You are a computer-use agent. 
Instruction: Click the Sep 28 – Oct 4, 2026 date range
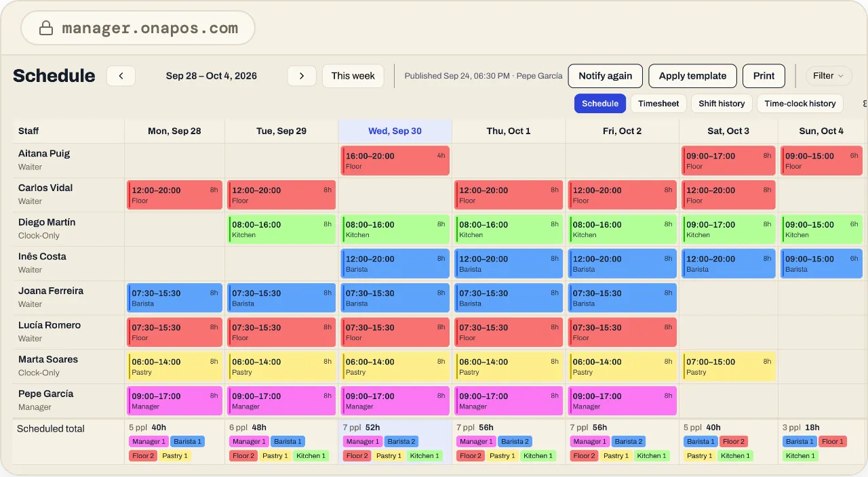tap(212, 76)
